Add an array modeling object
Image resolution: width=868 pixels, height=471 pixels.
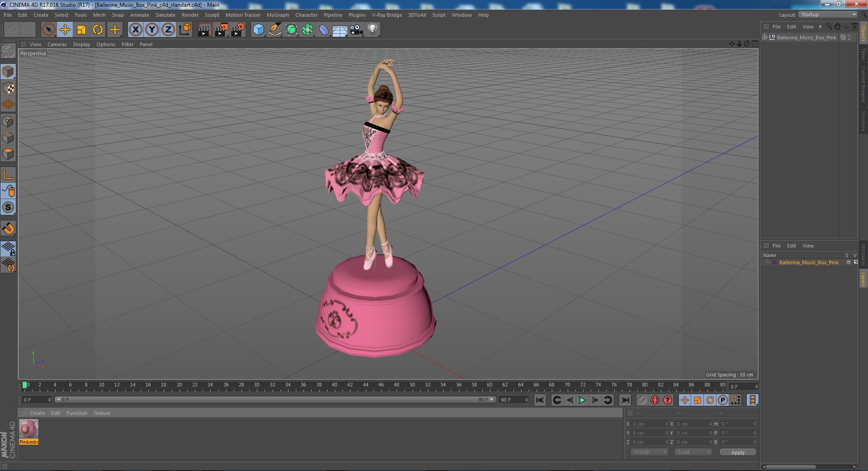(308, 30)
